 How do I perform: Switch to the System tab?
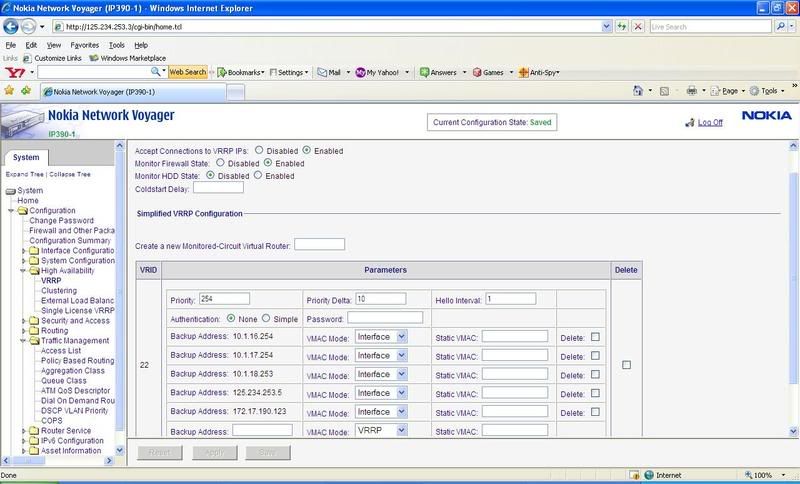pos(26,157)
